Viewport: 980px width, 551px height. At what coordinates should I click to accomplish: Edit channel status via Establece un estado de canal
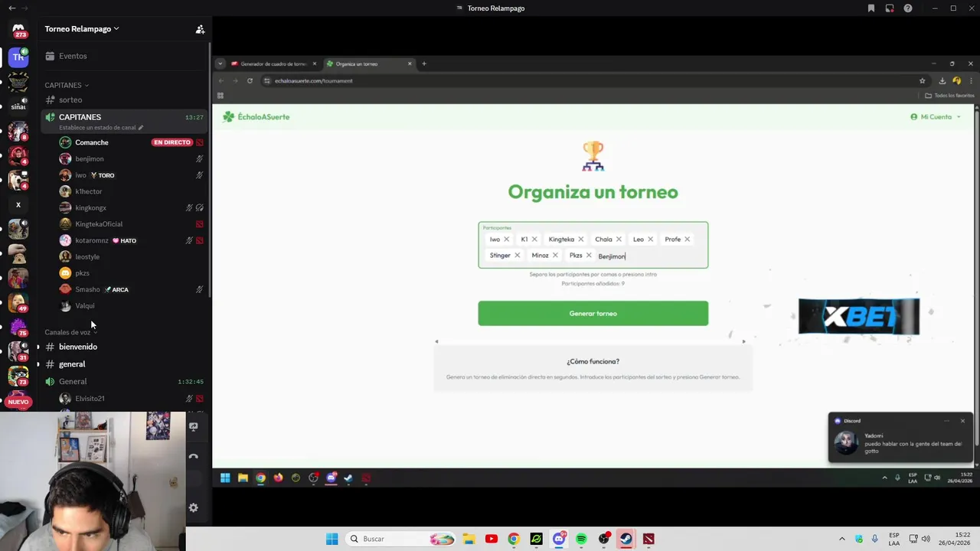click(x=101, y=128)
